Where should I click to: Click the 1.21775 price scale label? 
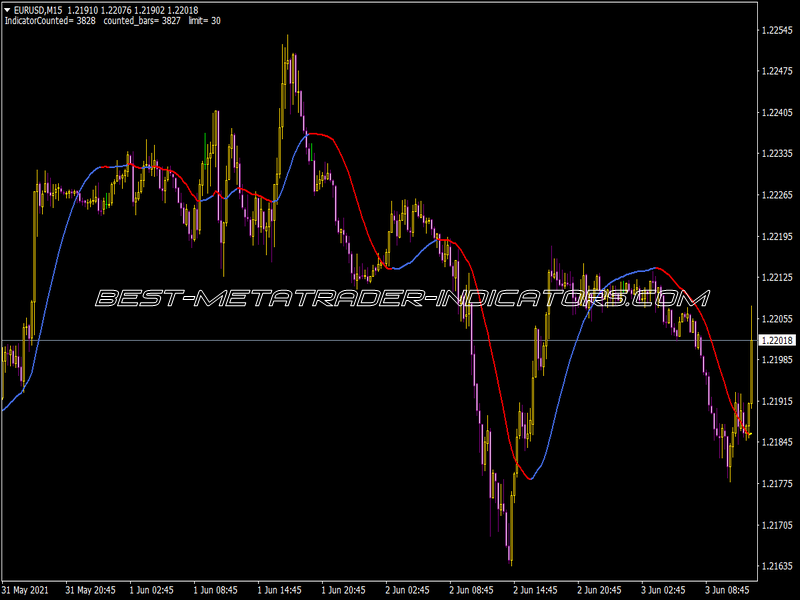coord(778,484)
